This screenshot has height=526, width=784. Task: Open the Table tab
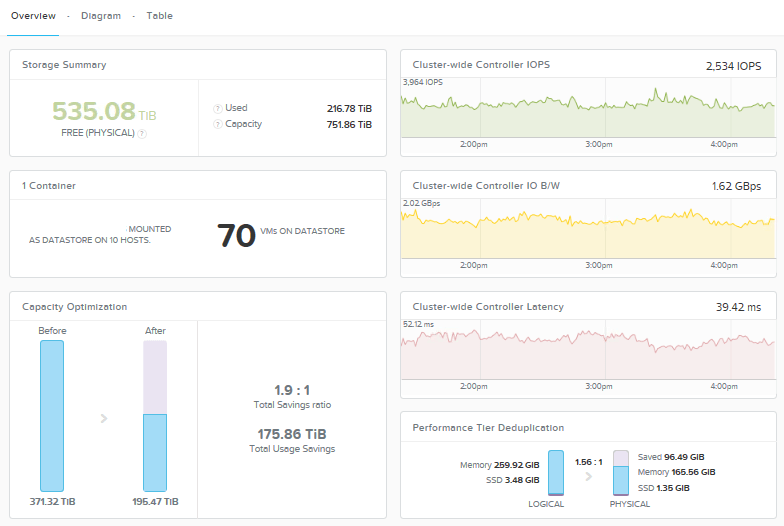coord(160,16)
